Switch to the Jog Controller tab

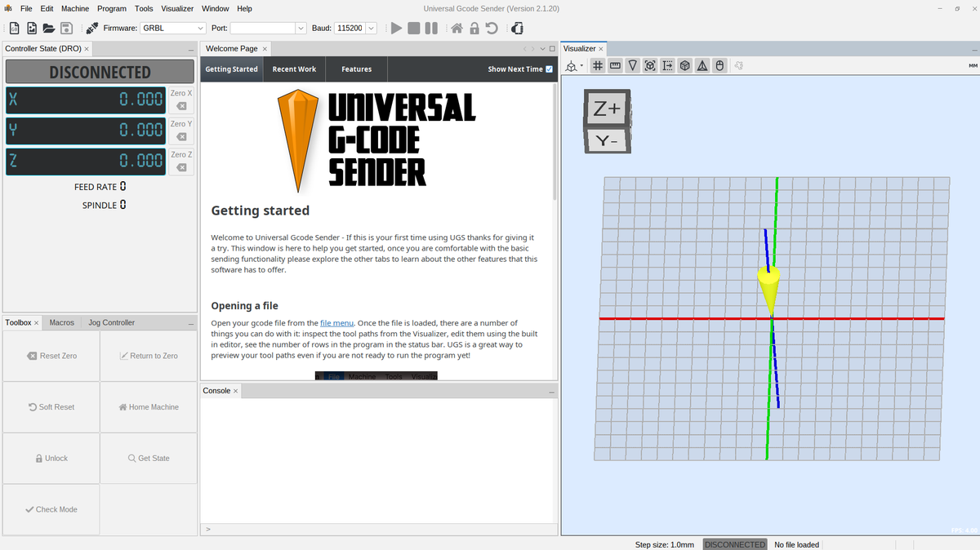112,322
